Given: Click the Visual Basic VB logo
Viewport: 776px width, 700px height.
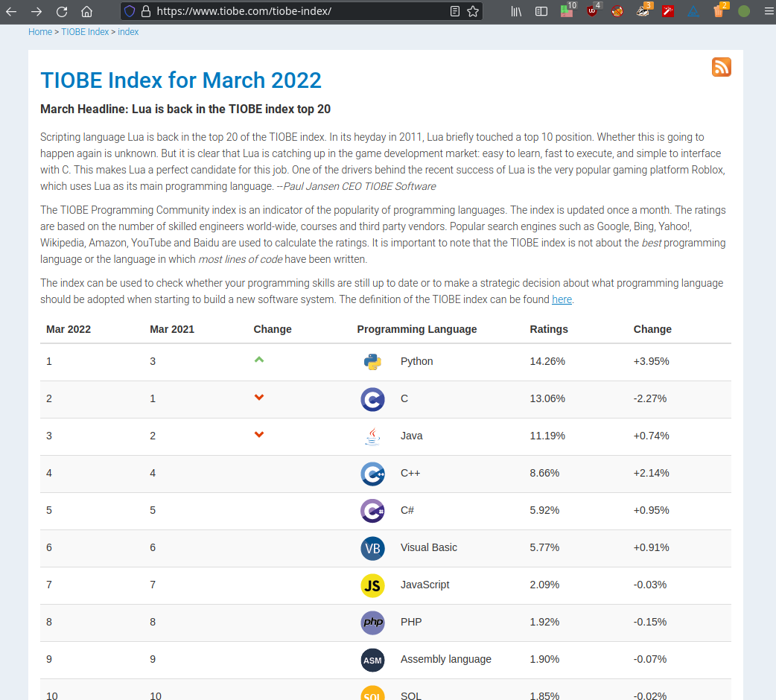Looking at the screenshot, I should pyautogui.click(x=372, y=548).
